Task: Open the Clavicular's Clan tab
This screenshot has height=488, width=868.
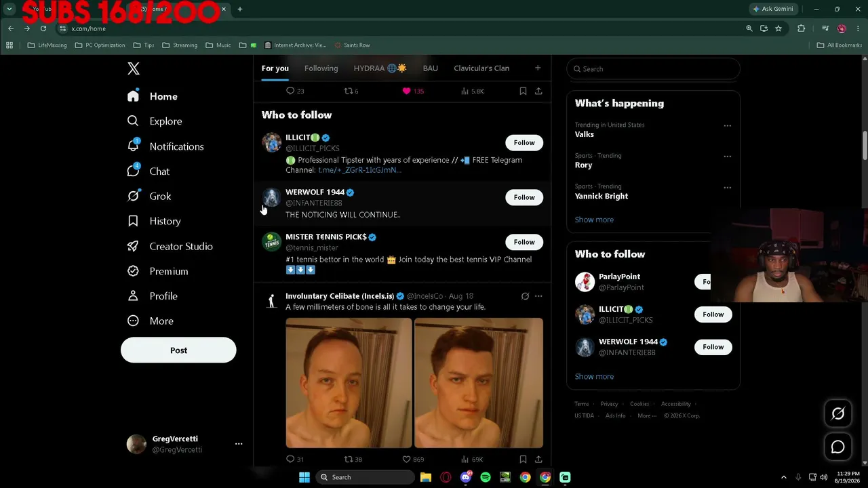Action: pyautogui.click(x=481, y=68)
